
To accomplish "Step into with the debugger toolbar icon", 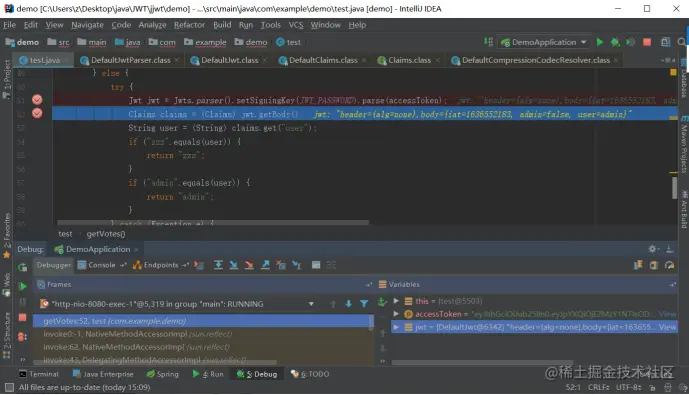I will point(234,265).
